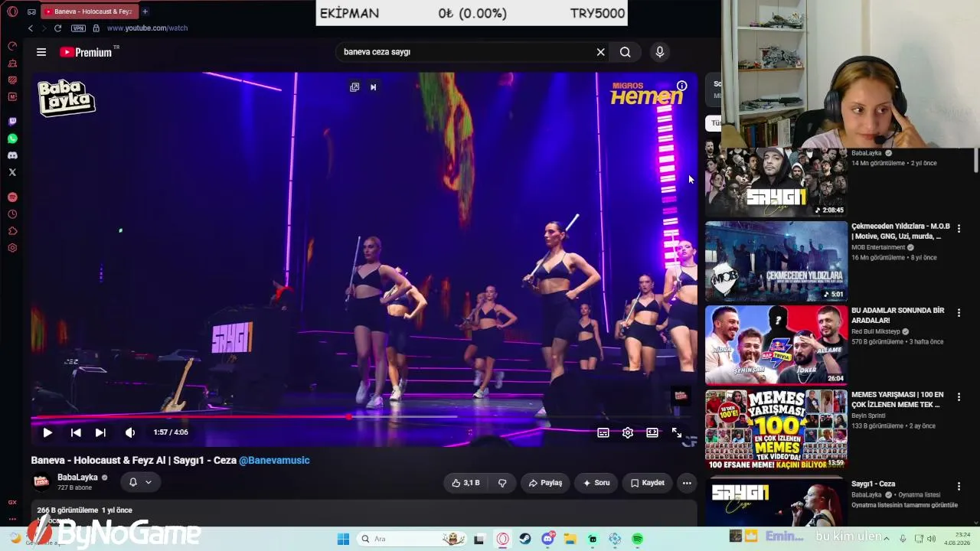980x551 pixels.
Task: Open WhatsApp in the sidebar
Action: (x=12, y=139)
